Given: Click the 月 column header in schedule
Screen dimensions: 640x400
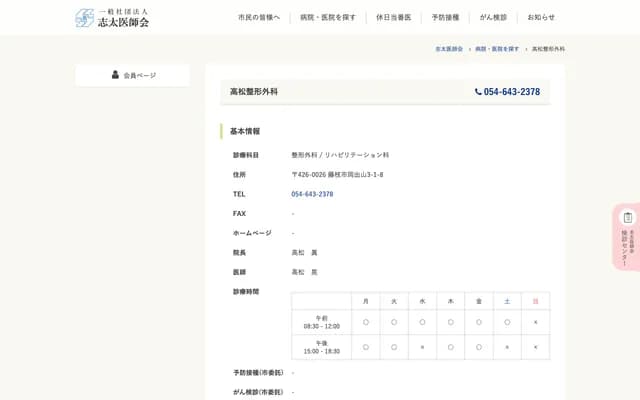Looking at the screenshot, I should tap(366, 301).
